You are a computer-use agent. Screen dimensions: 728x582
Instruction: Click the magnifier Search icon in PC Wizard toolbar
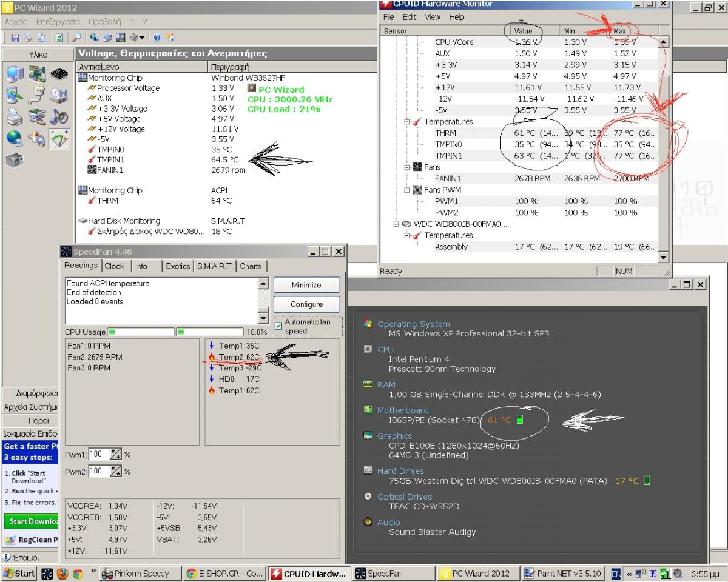pos(76,38)
